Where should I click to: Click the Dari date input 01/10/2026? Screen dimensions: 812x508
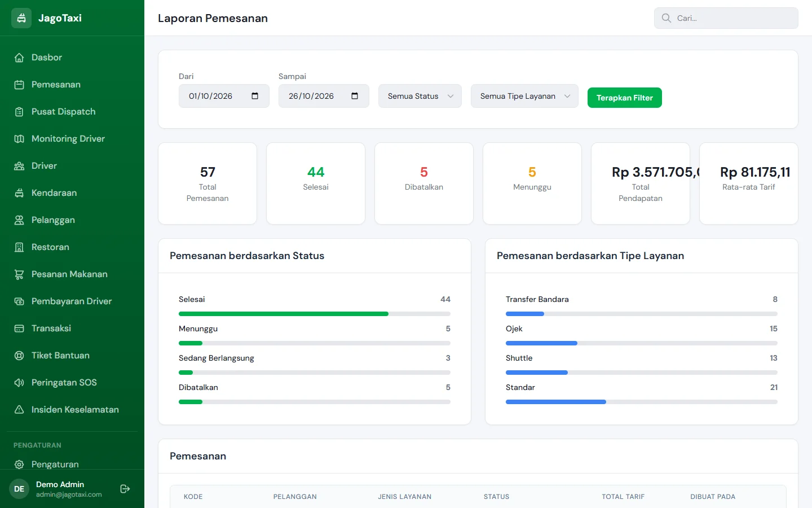(x=224, y=96)
